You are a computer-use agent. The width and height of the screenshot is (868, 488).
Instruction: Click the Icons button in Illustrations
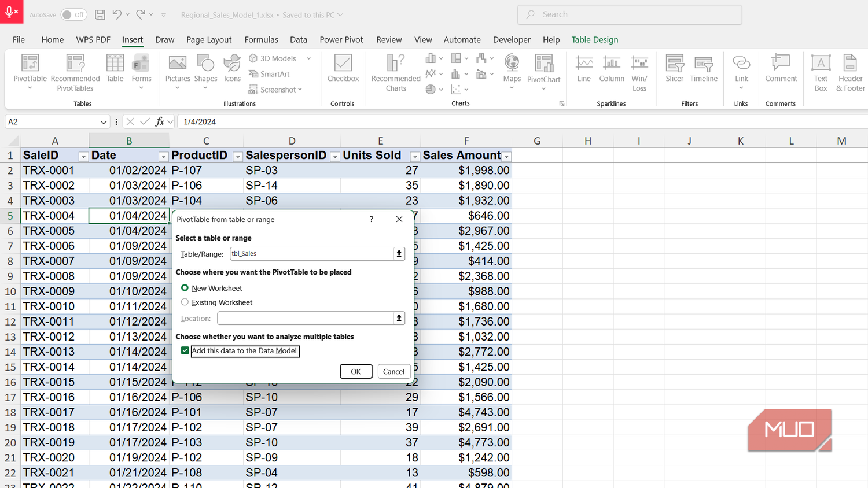pos(232,68)
